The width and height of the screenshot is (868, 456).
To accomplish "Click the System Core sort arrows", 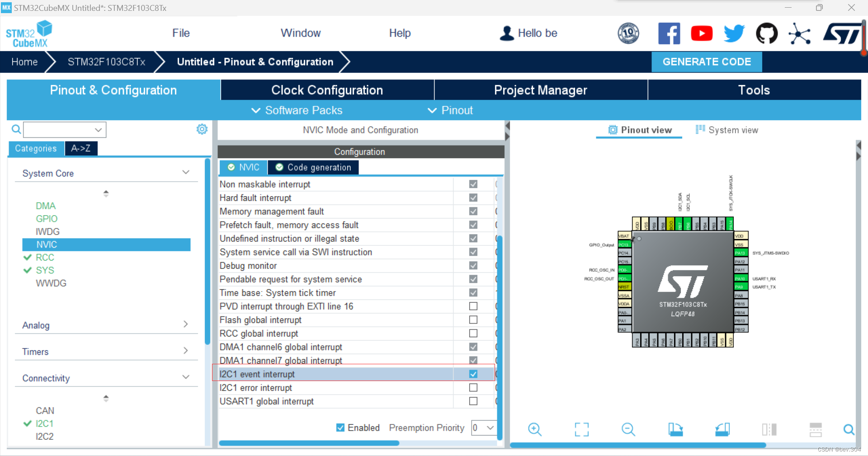I will [106, 193].
